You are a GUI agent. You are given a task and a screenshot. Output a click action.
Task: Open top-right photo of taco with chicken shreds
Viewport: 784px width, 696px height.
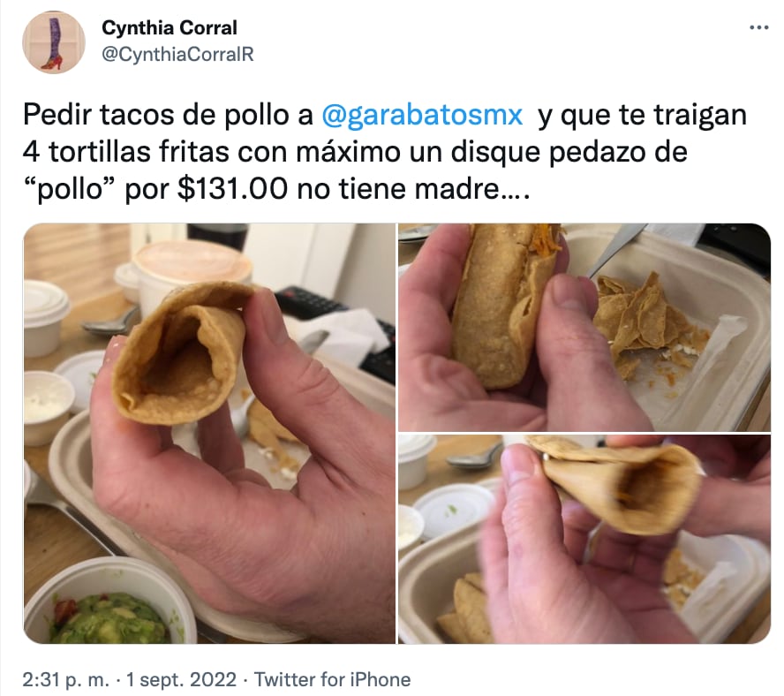point(584,327)
